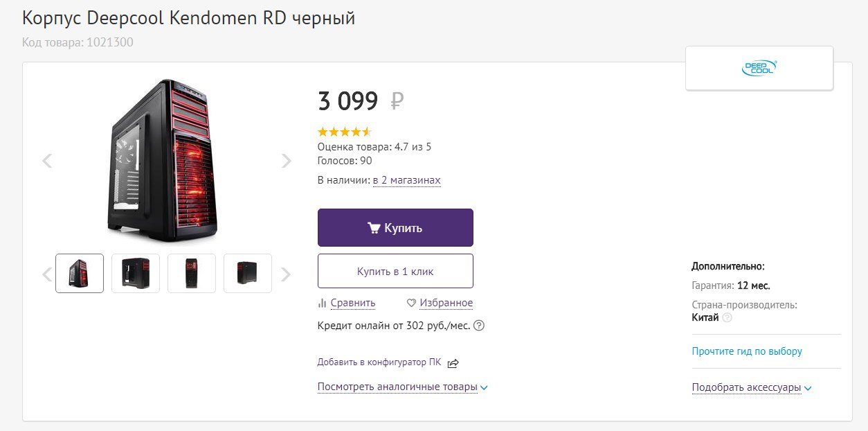Show the next main product image
This screenshot has width=868, height=431.
coord(287,161)
